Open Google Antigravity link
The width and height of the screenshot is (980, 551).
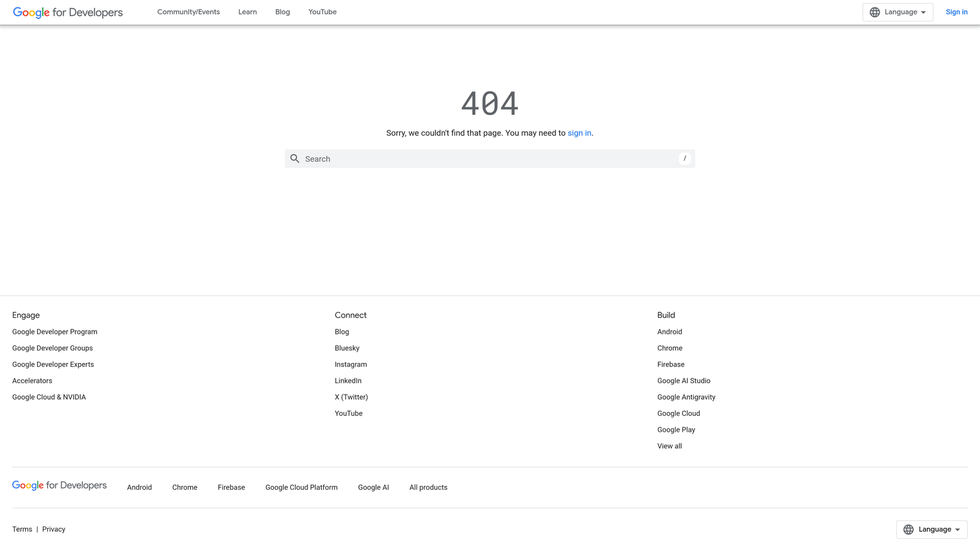click(x=686, y=397)
